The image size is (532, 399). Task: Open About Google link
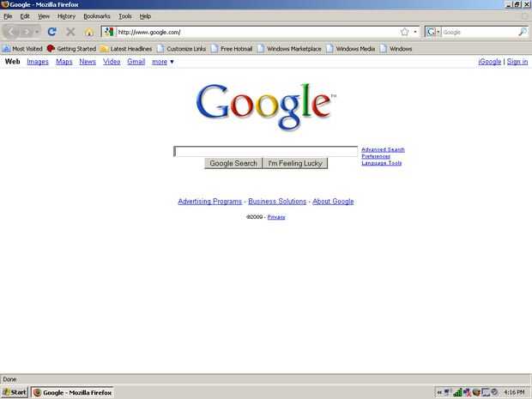pos(333,202)
